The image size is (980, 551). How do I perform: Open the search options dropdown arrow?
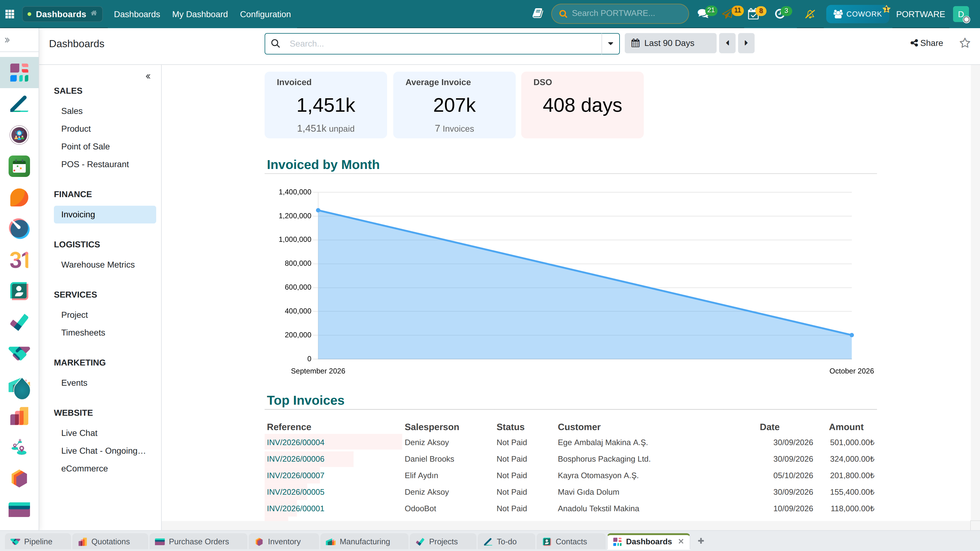610,43
